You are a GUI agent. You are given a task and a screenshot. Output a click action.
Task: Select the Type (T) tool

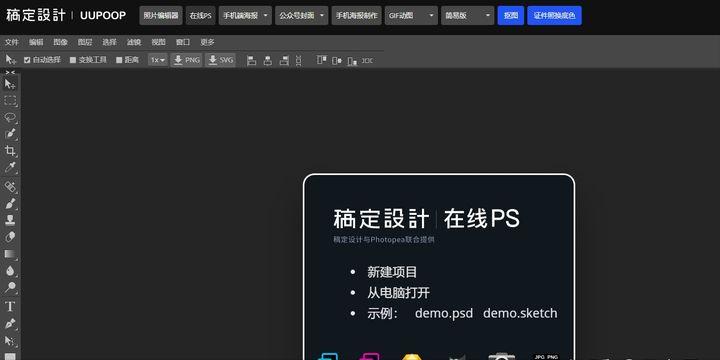click(x=10, y=306)
